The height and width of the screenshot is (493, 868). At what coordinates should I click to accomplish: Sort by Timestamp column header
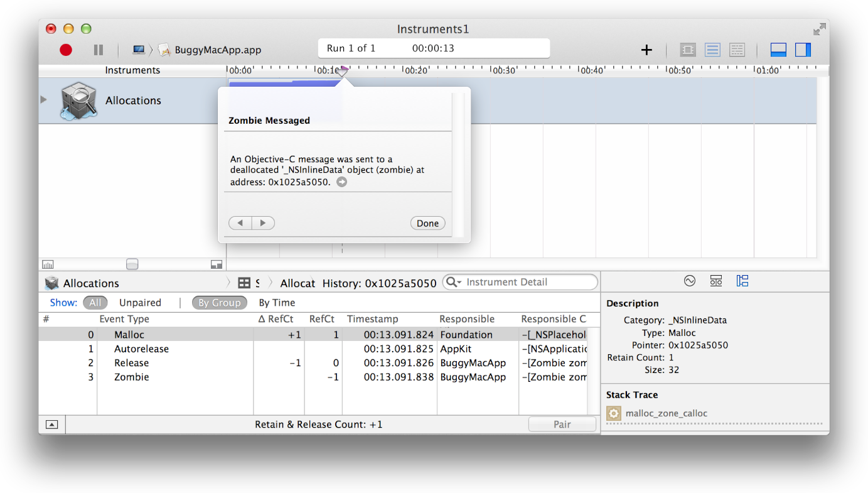390,319
